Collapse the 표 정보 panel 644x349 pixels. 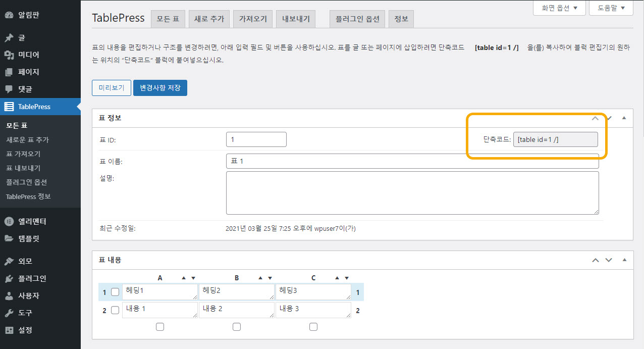624,118
